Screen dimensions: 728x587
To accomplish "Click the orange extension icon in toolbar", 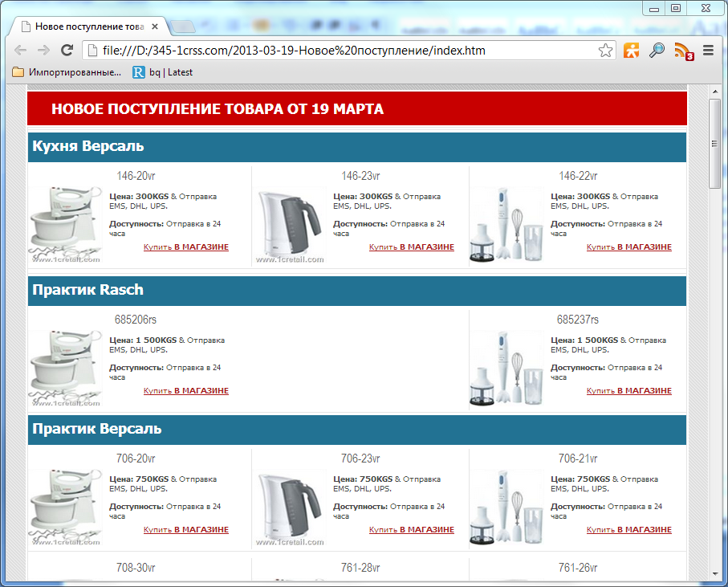I will pos(632,51).
